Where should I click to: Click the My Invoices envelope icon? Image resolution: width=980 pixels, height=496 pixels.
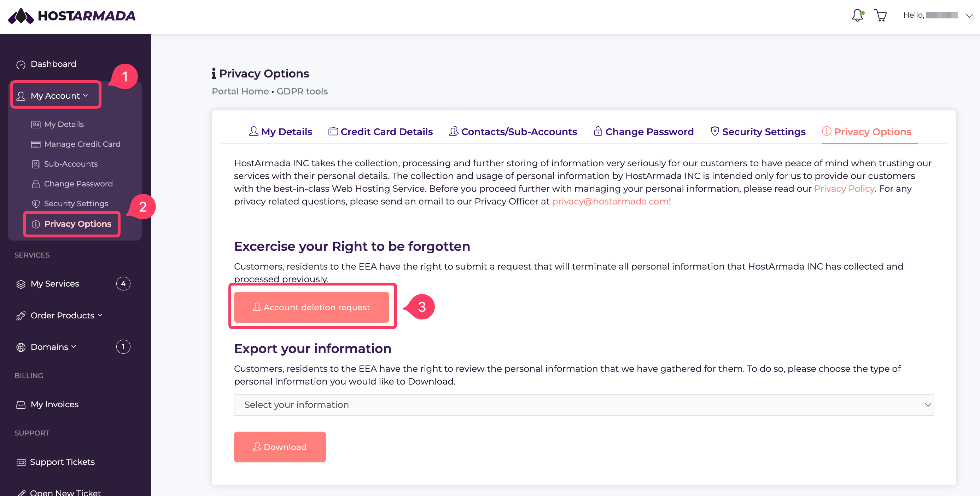21,405
